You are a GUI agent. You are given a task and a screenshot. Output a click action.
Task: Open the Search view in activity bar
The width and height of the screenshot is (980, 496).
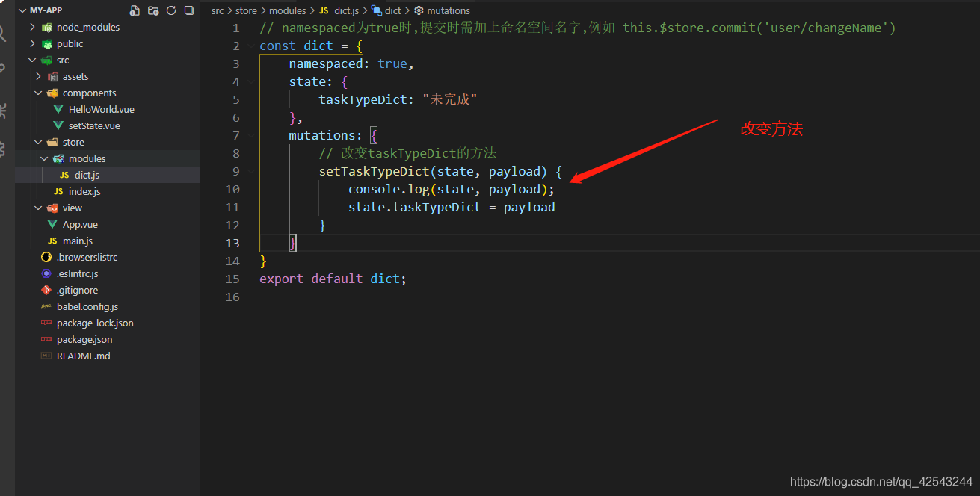tap(3, 34)
